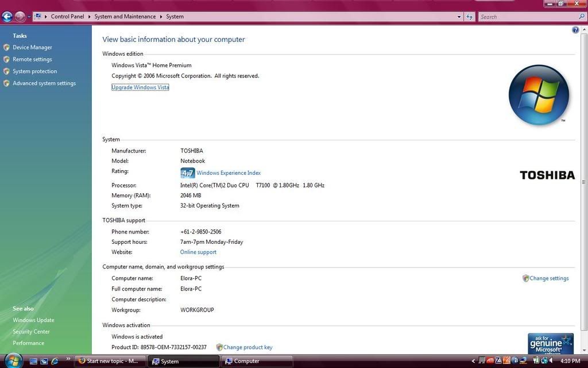Launch Internet Explorer from quick launch
The height and width of the screenshot is (368, 588).
pos(55,361)
